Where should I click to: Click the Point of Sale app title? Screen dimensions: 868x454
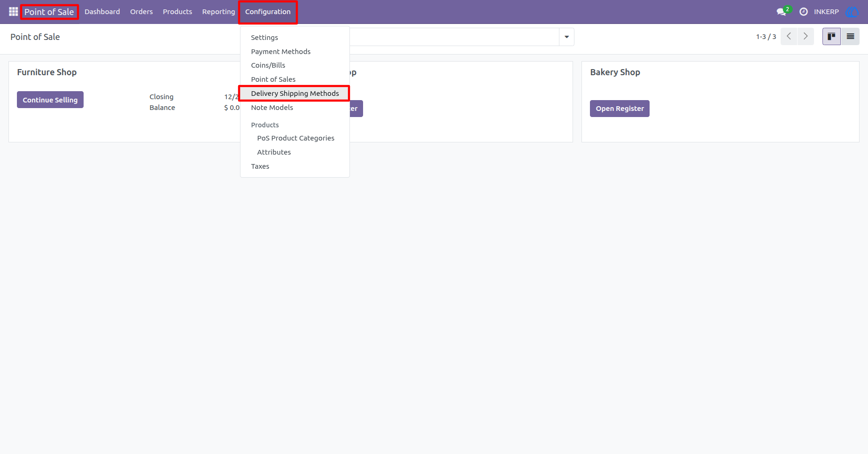pos(49,12)
